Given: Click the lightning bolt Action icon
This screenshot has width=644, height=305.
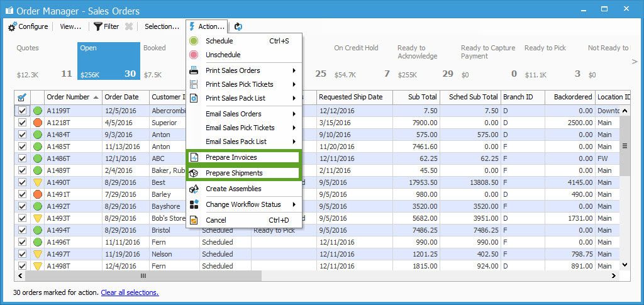Looking at the screenshot, I should point(191,26).
